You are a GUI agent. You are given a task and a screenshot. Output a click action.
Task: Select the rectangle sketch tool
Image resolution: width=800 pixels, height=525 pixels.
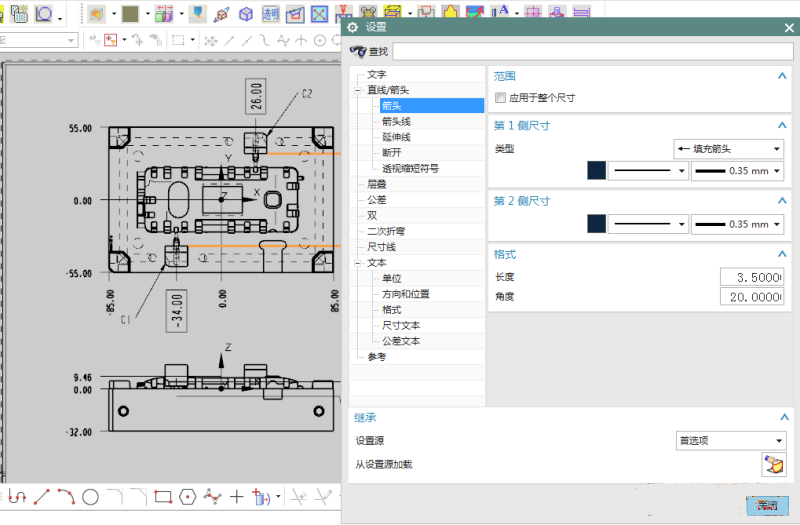[163, 496]
